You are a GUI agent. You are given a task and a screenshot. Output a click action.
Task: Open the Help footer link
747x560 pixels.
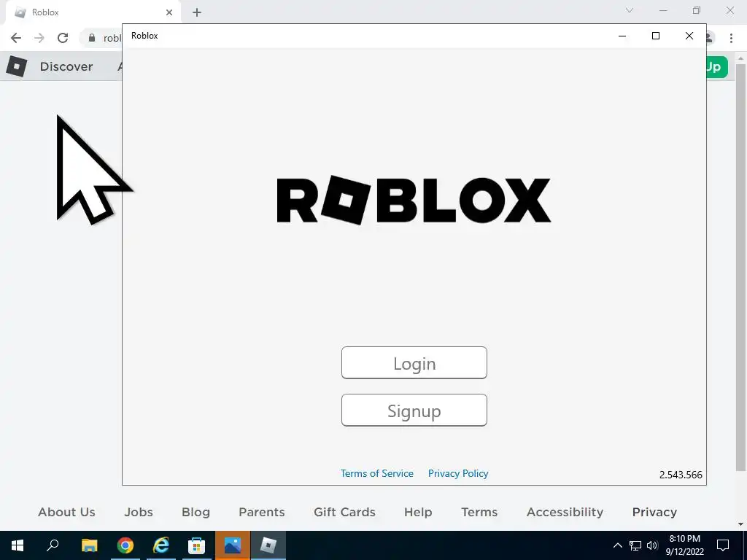pos(418,512)
